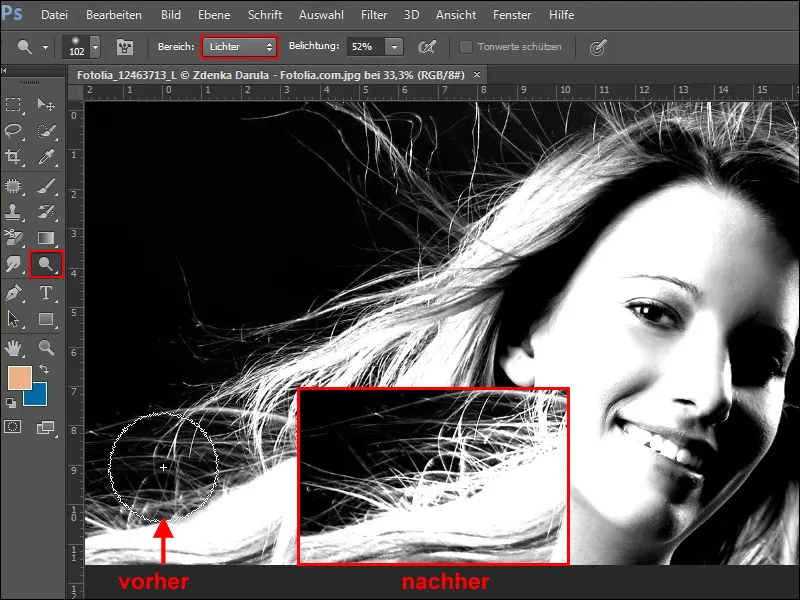
Task: Toggle tablet pressure controls size
Action: tap(597, 47)
